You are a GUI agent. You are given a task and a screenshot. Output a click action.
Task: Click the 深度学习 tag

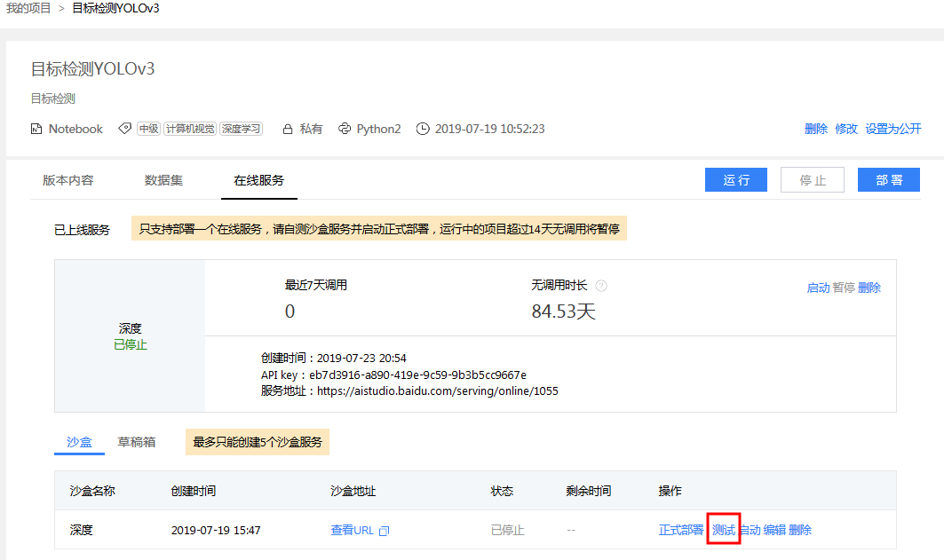tap(241, 129)
